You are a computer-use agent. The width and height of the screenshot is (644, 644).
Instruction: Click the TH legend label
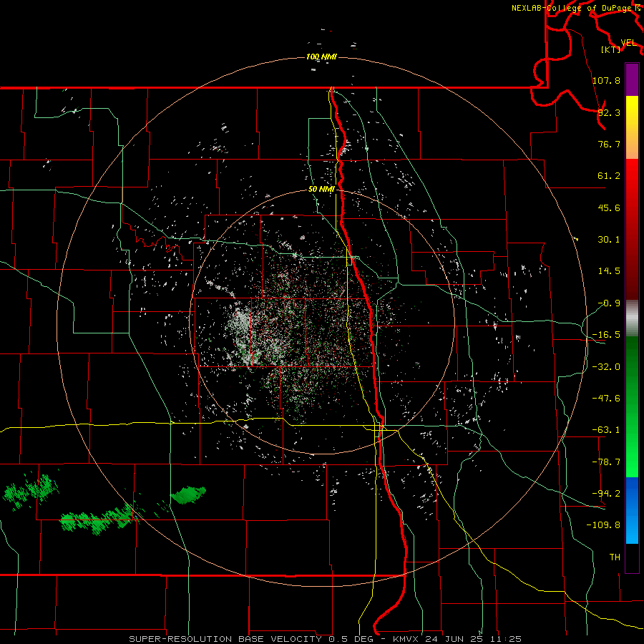(615, 557)
